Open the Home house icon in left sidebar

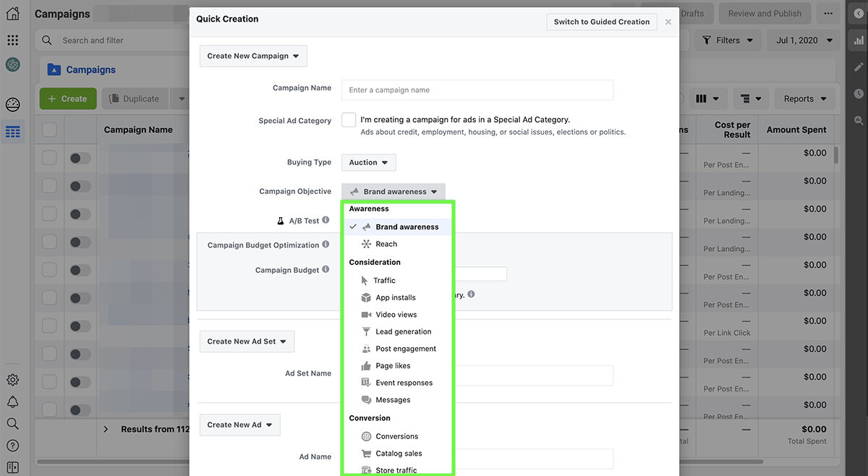click(13, 12)
